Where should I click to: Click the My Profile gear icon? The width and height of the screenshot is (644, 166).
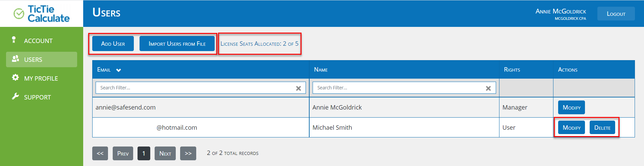[15, 78]
